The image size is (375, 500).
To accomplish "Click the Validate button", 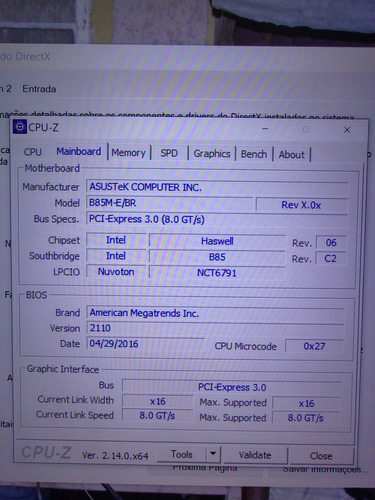I will pos(255,455).
